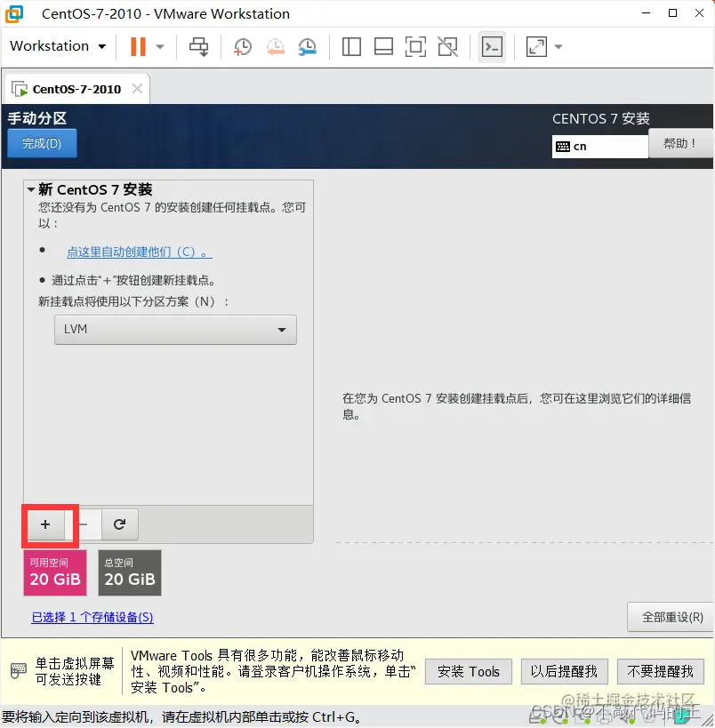Click the 全部重设(R) reset all button
The image size is (715, 728).
[671, 617]
